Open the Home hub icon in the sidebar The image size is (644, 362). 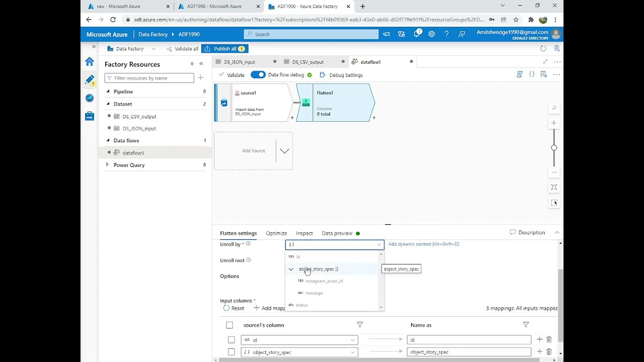point(90,61)
